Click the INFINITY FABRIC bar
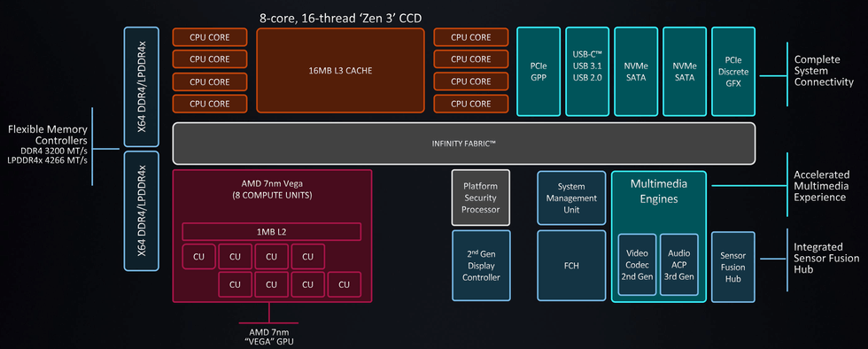This screenshot has height=349, width=868. tap(464, 143)
